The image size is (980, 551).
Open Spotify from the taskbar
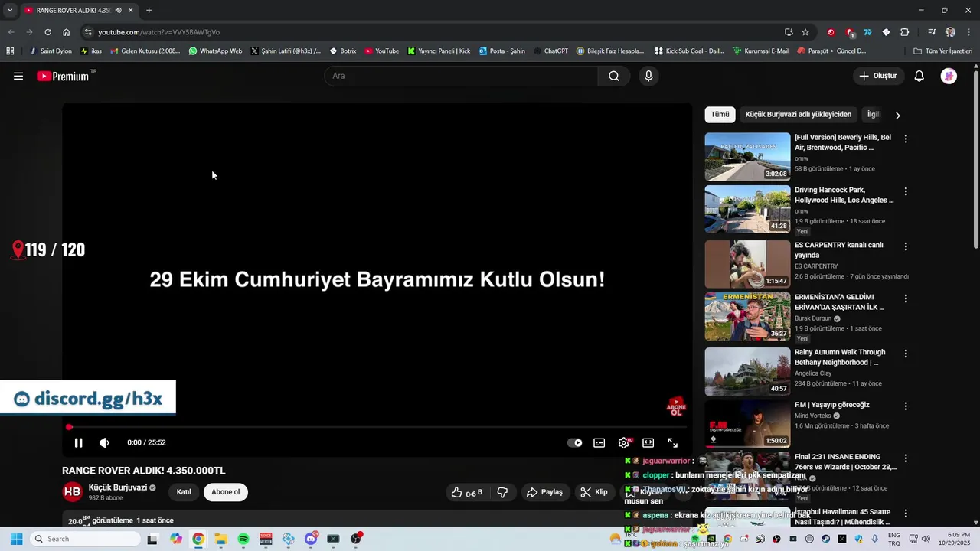(x=243, y=539)
